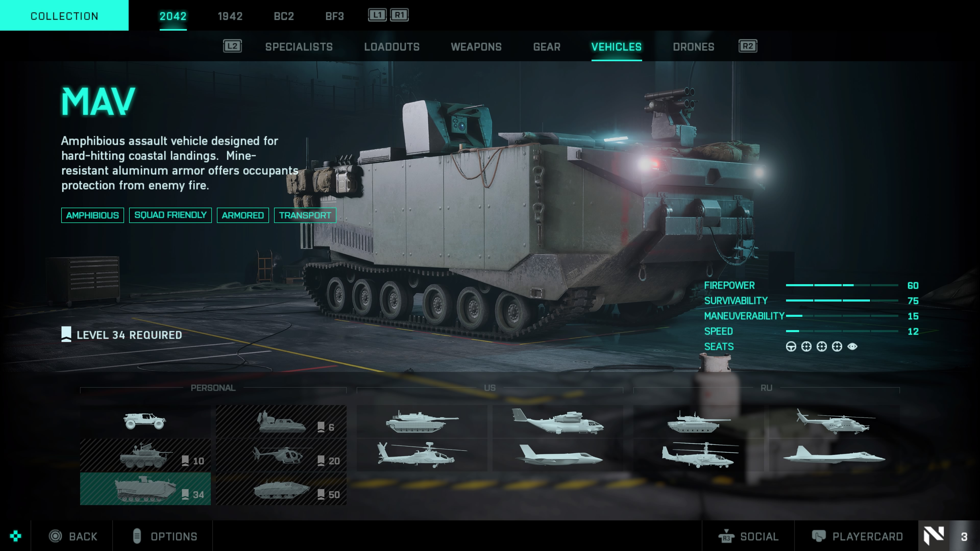Viewport: 980px width, 551px height.
Task: Select the hovercraft vehicle requiring level 6
Action: point(281,421)
